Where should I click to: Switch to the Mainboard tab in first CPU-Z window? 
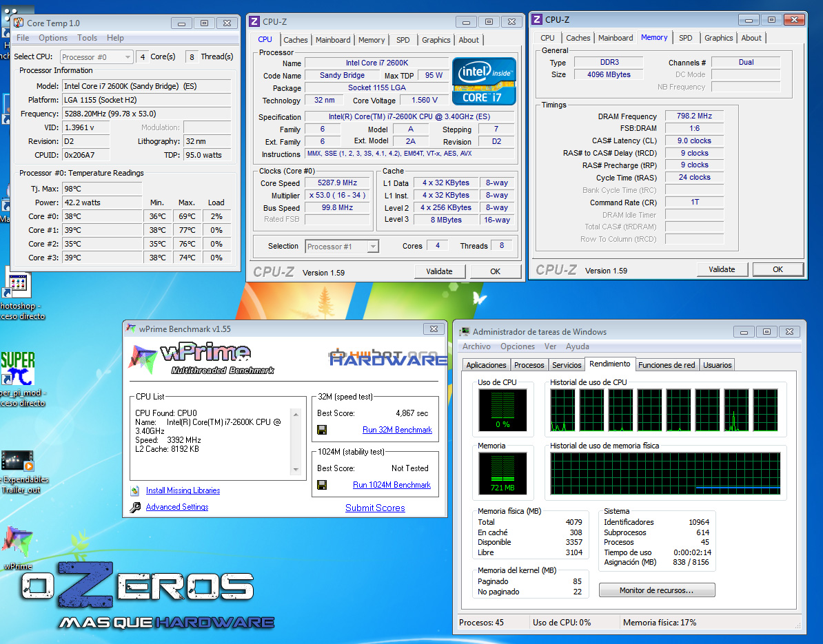click(x=333, y=40)
